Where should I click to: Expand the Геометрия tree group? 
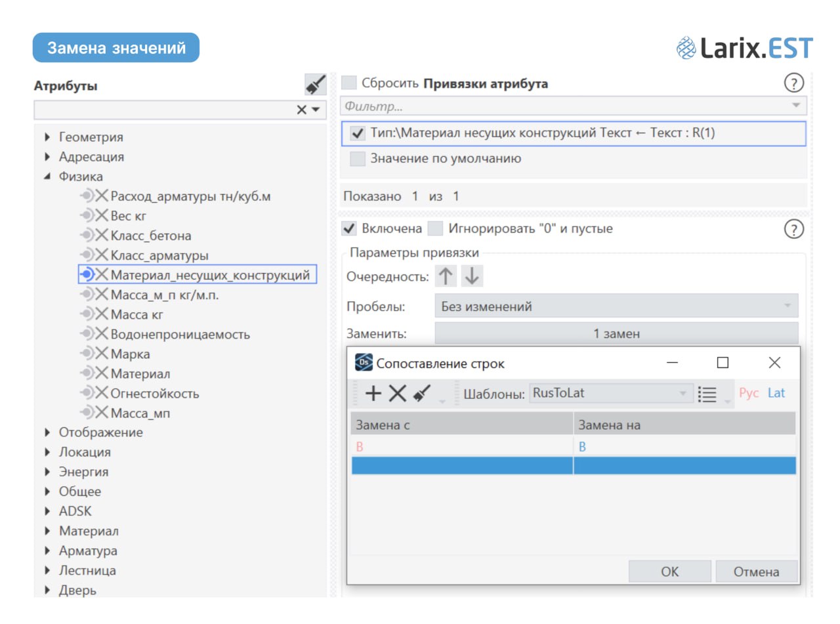(47, 138)
